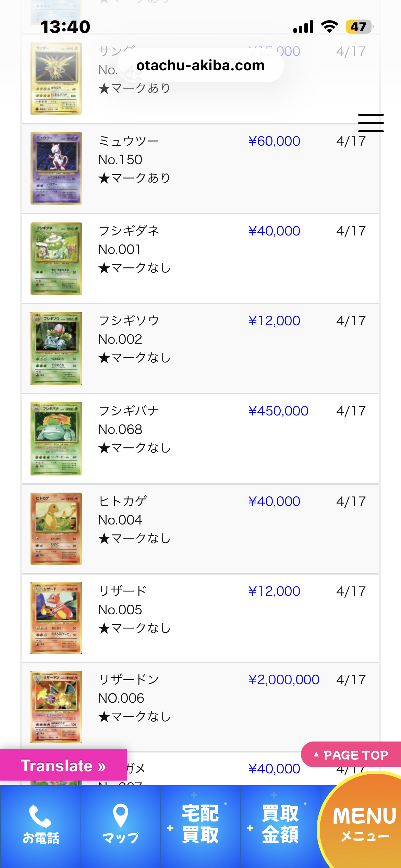Open the Bulbasaur No.001 card image
The image size is (401, 868).
56,258
